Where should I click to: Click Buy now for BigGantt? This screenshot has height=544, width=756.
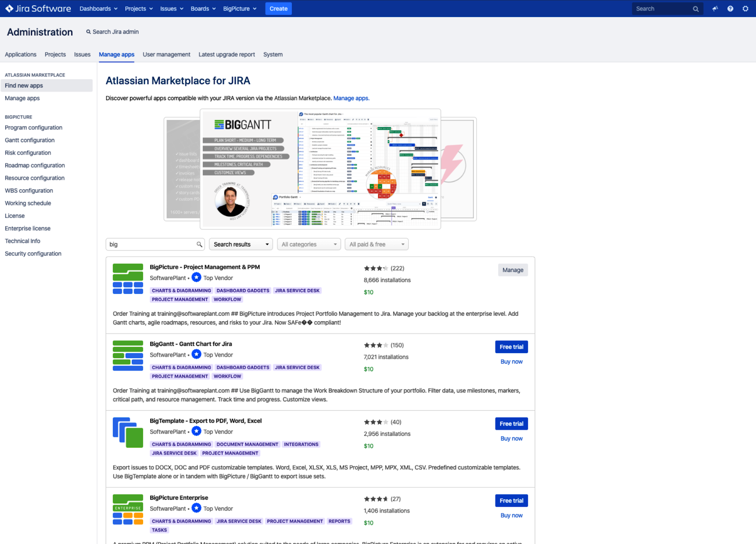511,362
